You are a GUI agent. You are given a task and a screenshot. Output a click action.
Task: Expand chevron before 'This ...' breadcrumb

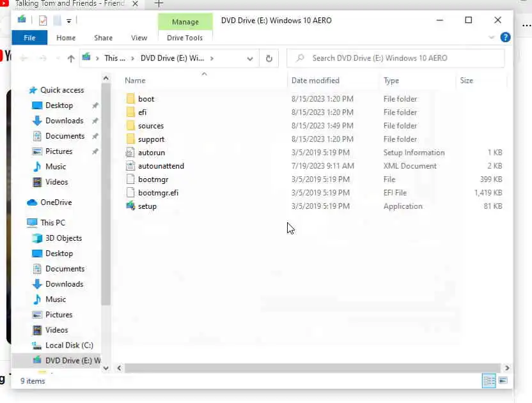[97, 58]
